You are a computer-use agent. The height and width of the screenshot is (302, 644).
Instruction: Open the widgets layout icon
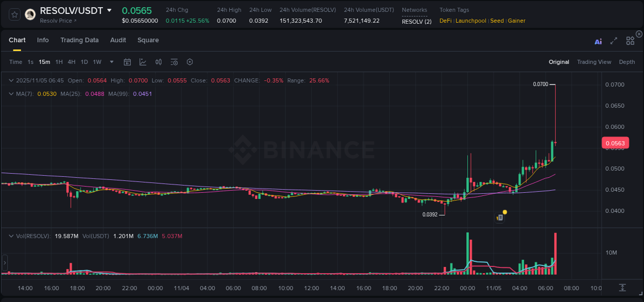(x=630, y=41)
